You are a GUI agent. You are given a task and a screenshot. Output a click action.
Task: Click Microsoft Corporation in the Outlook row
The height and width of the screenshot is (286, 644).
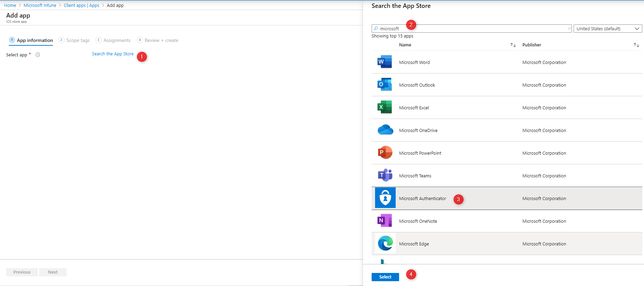[544, 85]
